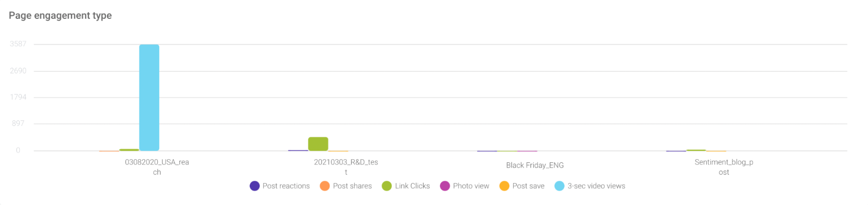Viewport: 868px width, 205px height.
Task: Click the Post save legend text
Action: click(528, 186)
